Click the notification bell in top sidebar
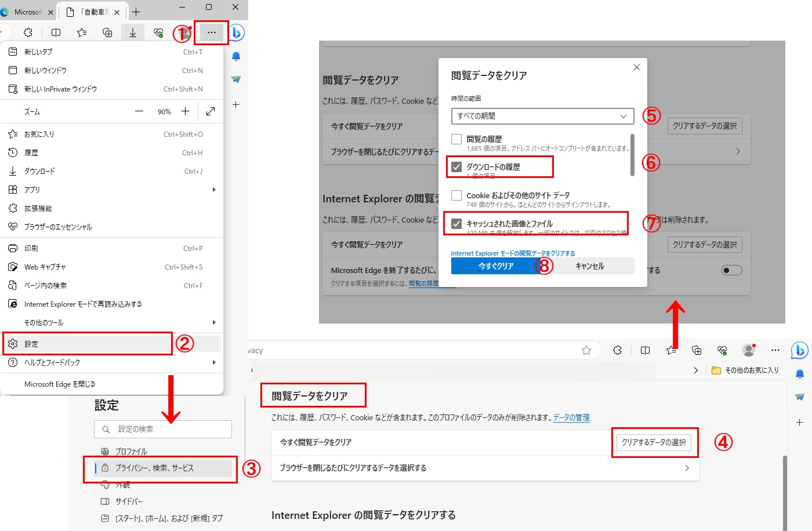 (x=236, y=57)
